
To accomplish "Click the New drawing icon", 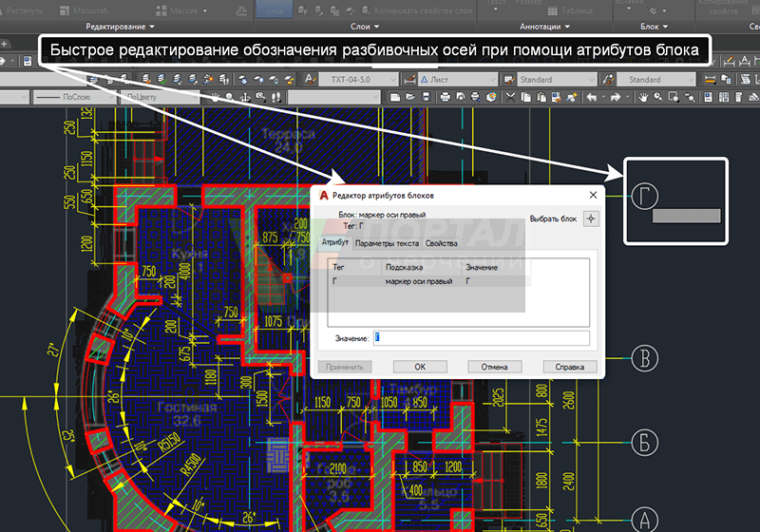I will tap(395, 98).
